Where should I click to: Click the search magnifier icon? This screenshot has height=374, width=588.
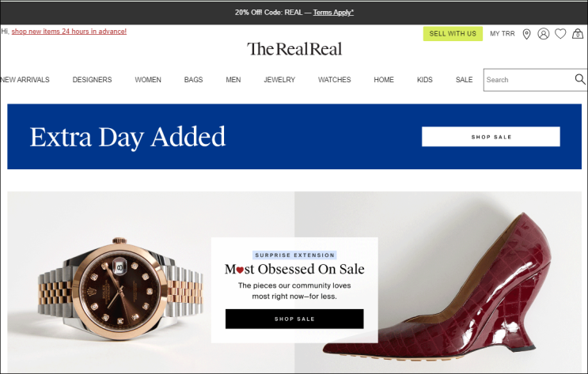click(580, 79)
